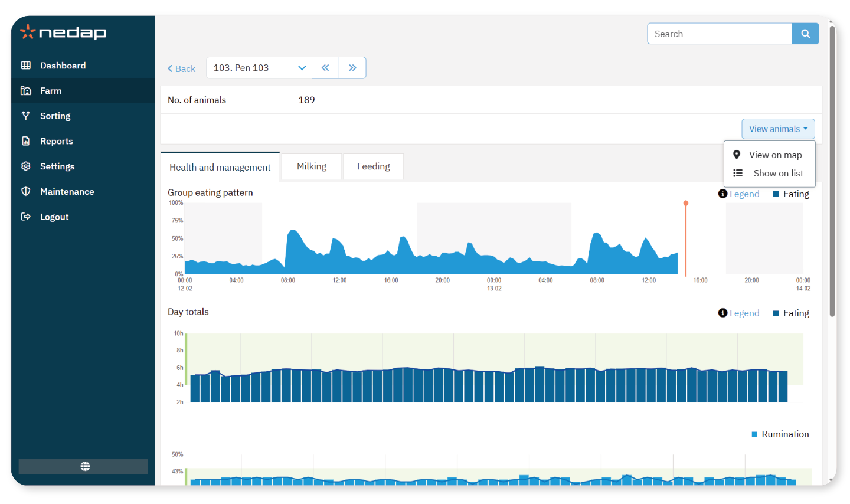Go to previous pen with double-left arrows
Viewport: 850px width, 504px height.
[x=325, y=68]
